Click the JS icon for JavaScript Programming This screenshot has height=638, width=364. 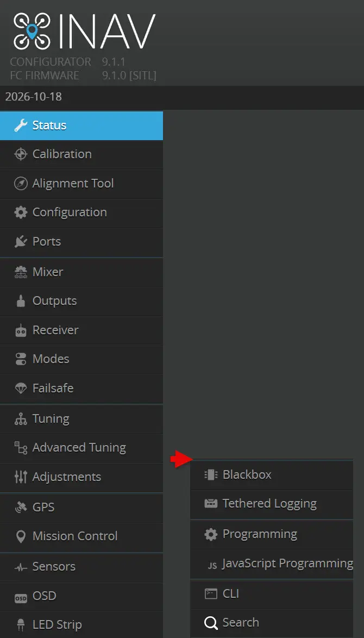point(212,566)
